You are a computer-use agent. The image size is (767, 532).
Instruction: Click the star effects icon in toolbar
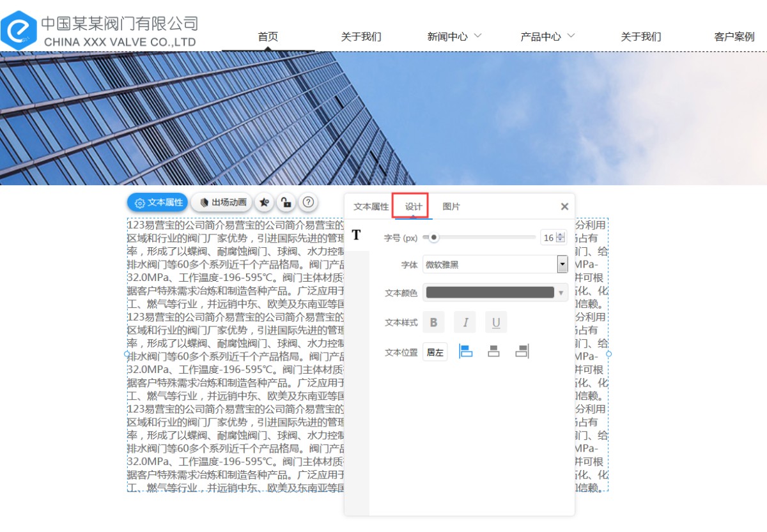coord(264,202)
